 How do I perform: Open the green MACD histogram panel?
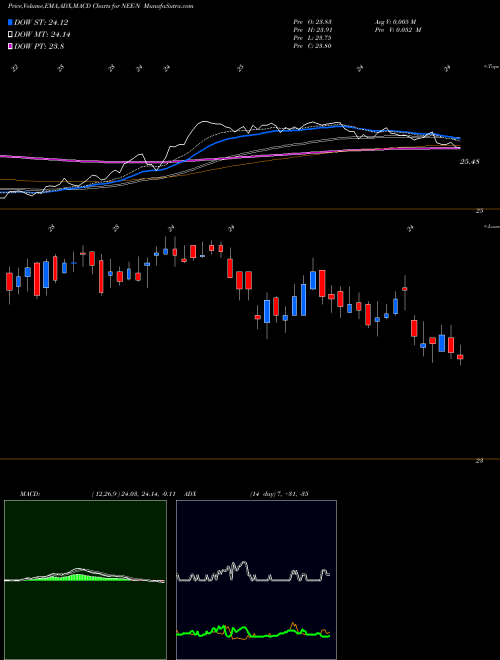pyautogui.click(x=85, y=580)
